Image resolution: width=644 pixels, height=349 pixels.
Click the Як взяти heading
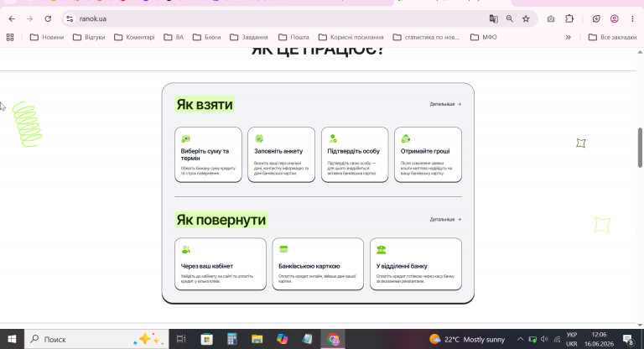click(205, 105)
